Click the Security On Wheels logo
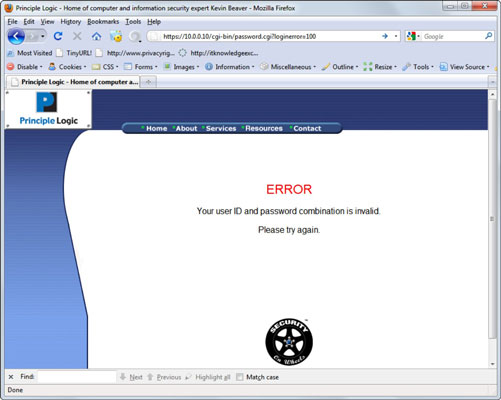Image resolution: width=501 pixels, height=400 pixels. coord(289,342)
